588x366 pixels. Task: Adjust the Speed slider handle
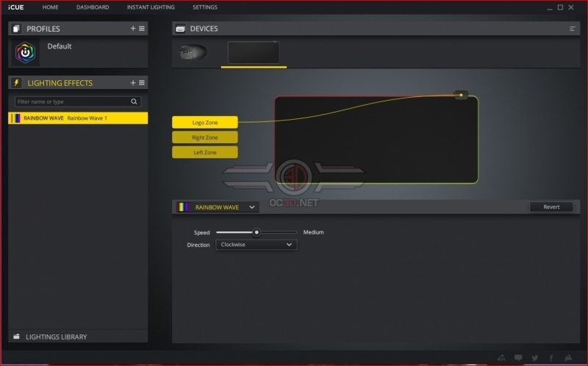click(257, 232)
